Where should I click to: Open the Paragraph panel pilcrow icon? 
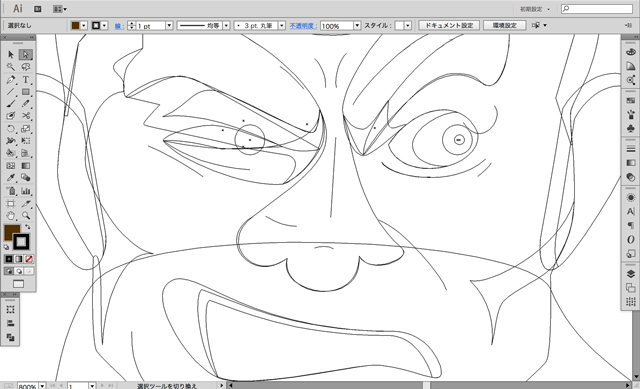pos(631,225)
